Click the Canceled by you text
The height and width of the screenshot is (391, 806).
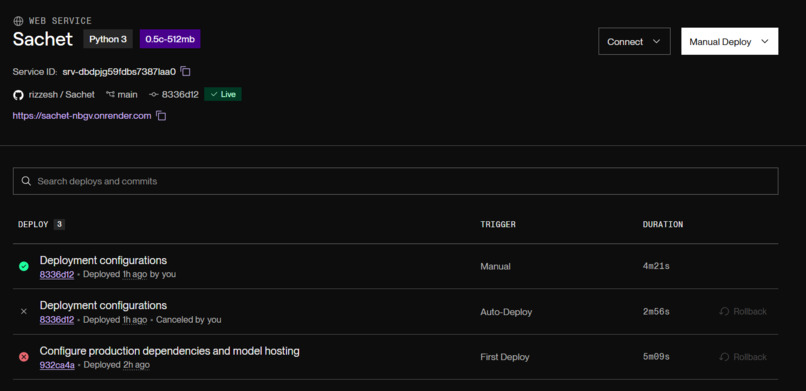coord(189,320)
